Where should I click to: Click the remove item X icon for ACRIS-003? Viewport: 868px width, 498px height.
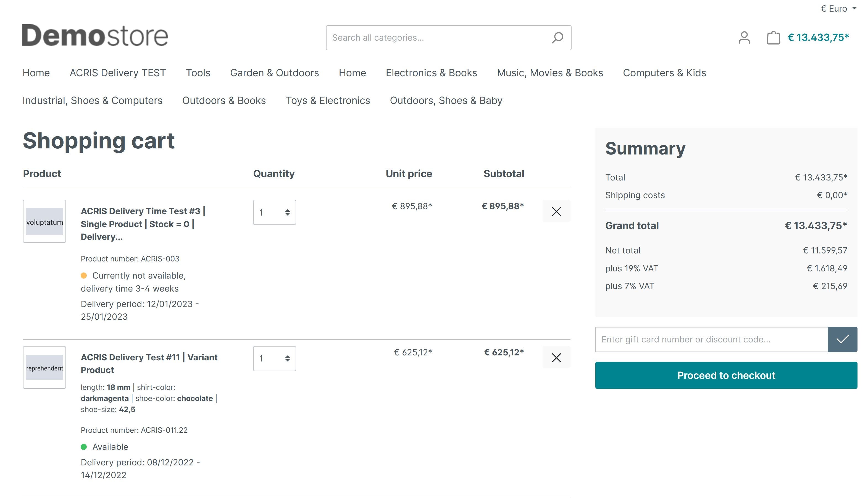556,211
